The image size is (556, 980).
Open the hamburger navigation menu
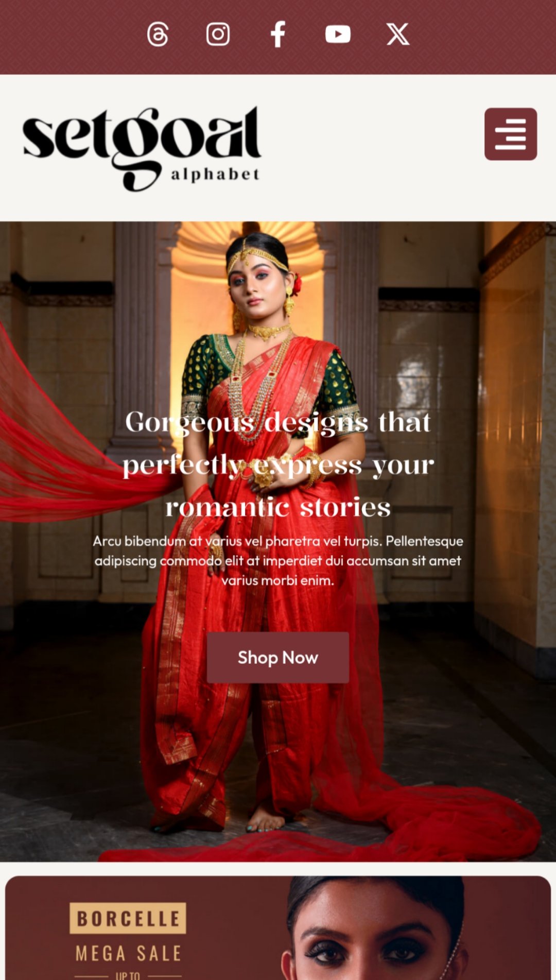tap(510, 134)
